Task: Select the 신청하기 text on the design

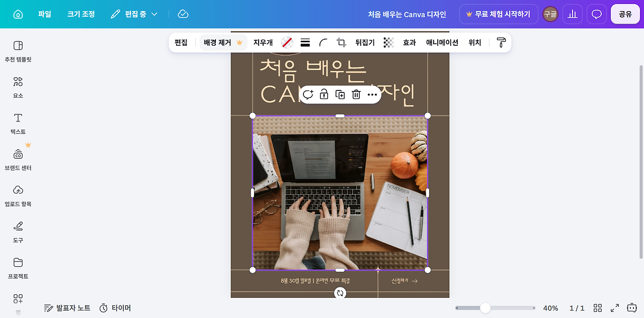Action: (x=400, y=281)
